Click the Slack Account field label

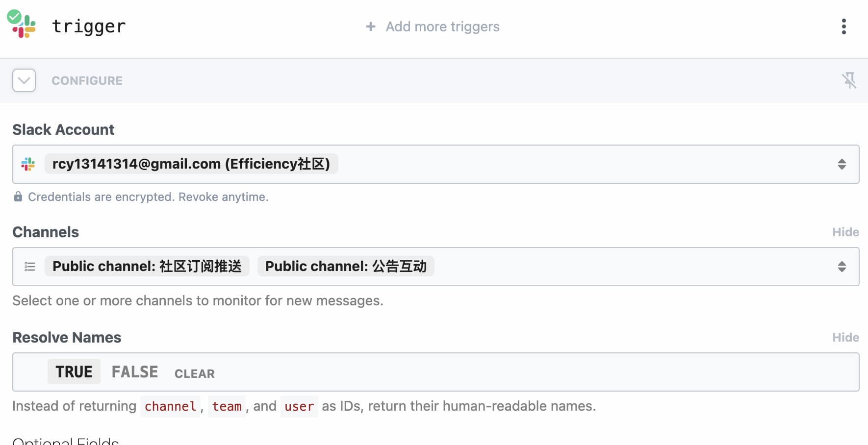(63, 129)
